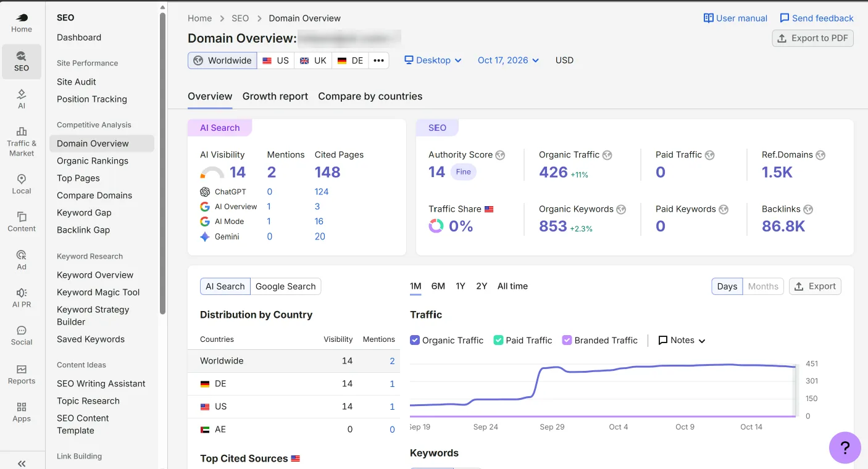Switch chart granularity to Months
This screenshot has width=868, height=469.
tap(763, 286)
